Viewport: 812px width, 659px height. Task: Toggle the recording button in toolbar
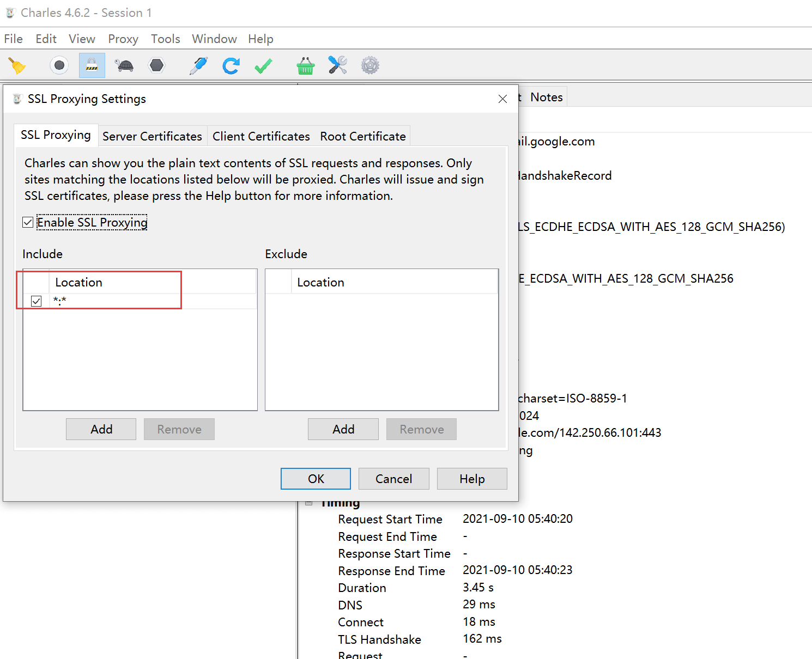tap(59, 66)
